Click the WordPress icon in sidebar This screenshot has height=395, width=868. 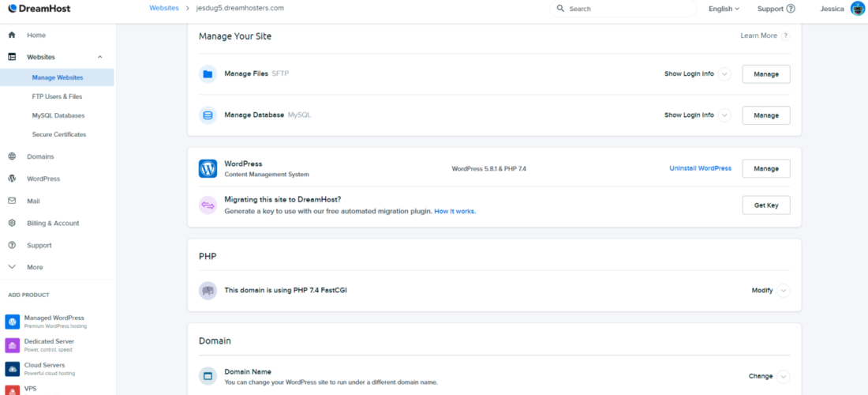coord(12,179)
